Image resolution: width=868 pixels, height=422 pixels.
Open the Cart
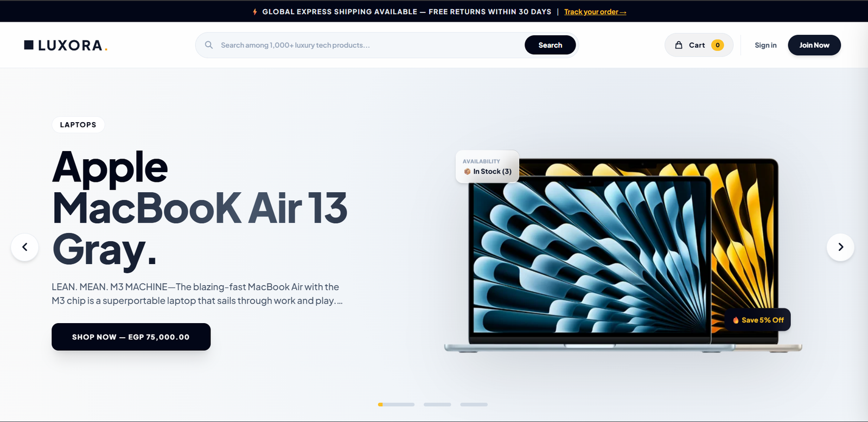coord(699,45)
